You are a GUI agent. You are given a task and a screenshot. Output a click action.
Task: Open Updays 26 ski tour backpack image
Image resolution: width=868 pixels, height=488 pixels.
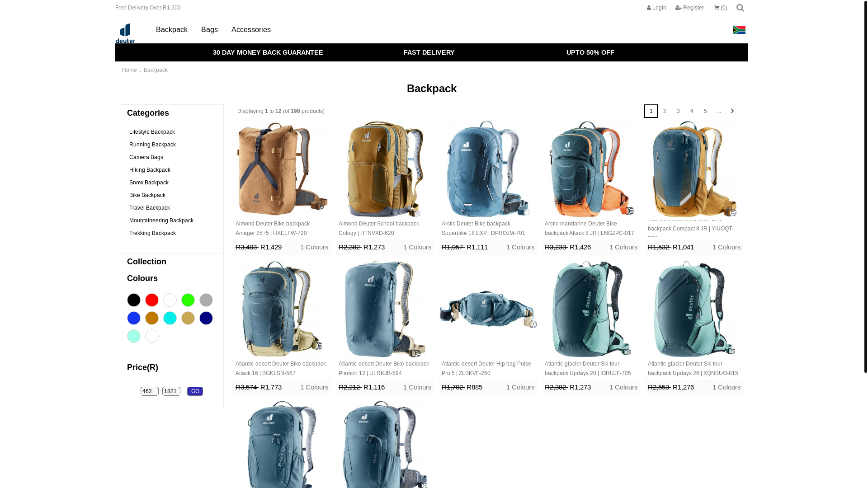pyautogui.click(x=694, y=309)
